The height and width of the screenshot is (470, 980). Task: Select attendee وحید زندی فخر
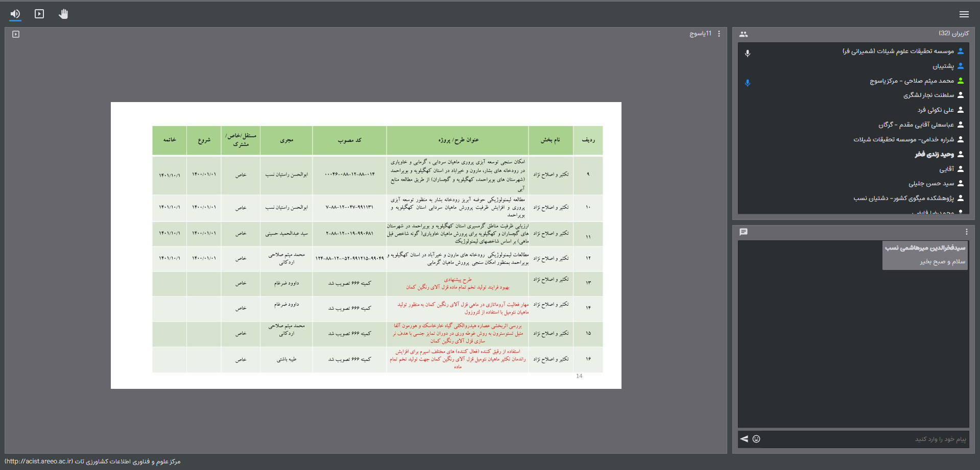pyautogui.click(x=934, y=154)
